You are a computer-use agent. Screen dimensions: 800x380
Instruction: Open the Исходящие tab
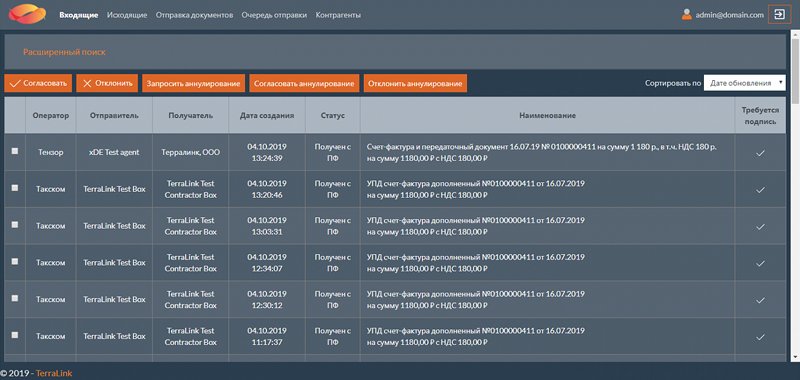coord(127,15)
